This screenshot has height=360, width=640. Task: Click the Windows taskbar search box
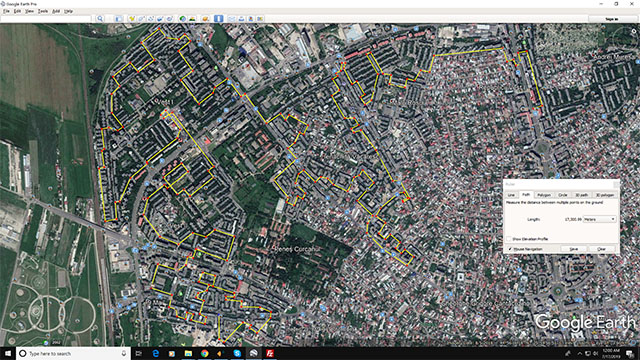pyautogui.click(x=73, y=353)
